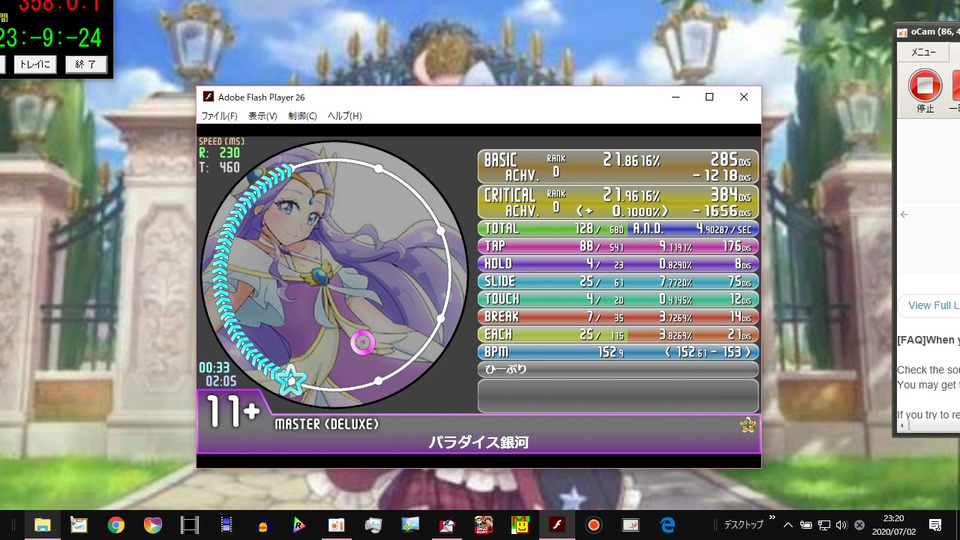Click the TAP statistics row
Screen dimensions: 960x540
pyautogui.click(x=618, y=246)
